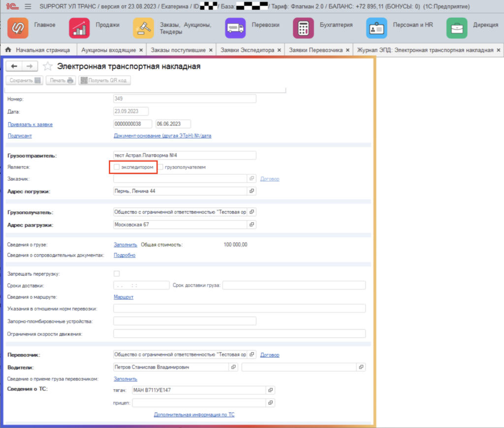Viewport: 504px width, 428px height.
Task: Click the Сохранить button
Action: (x=25, y=80)
